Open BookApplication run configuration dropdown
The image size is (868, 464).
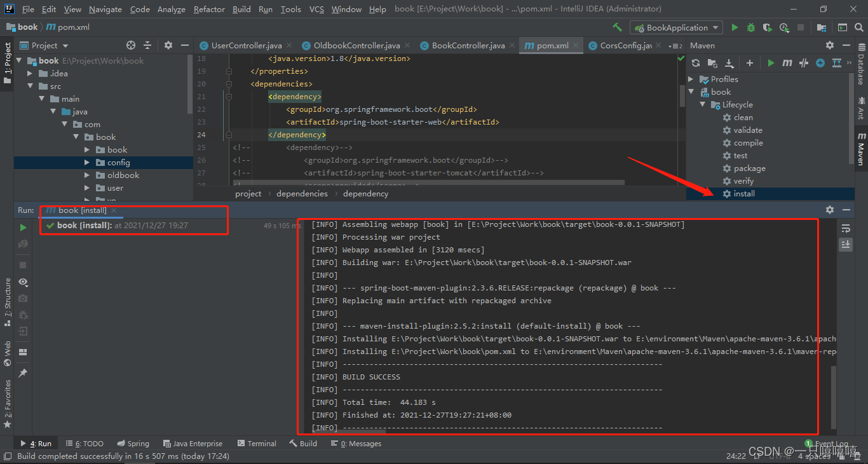click(x=677, y=27)
